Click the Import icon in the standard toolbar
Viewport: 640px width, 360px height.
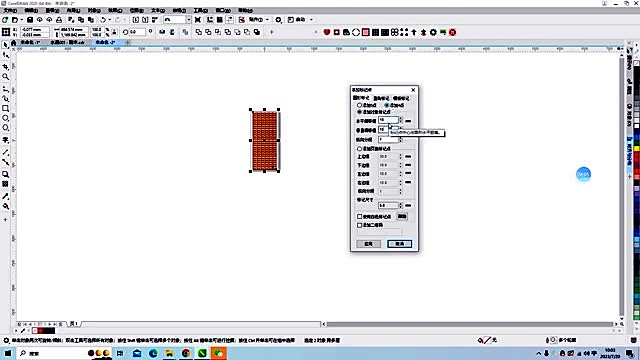click(136, 20)
